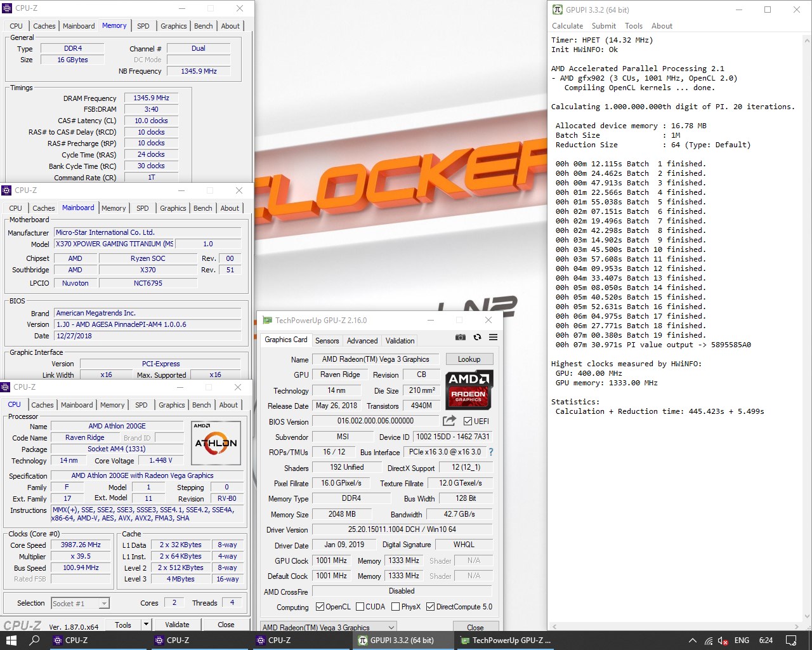Click the ENG language indicator in taskbar
The width and height of the screenshot is (812, 650).
pyautogui.click(x=742, y=640)
